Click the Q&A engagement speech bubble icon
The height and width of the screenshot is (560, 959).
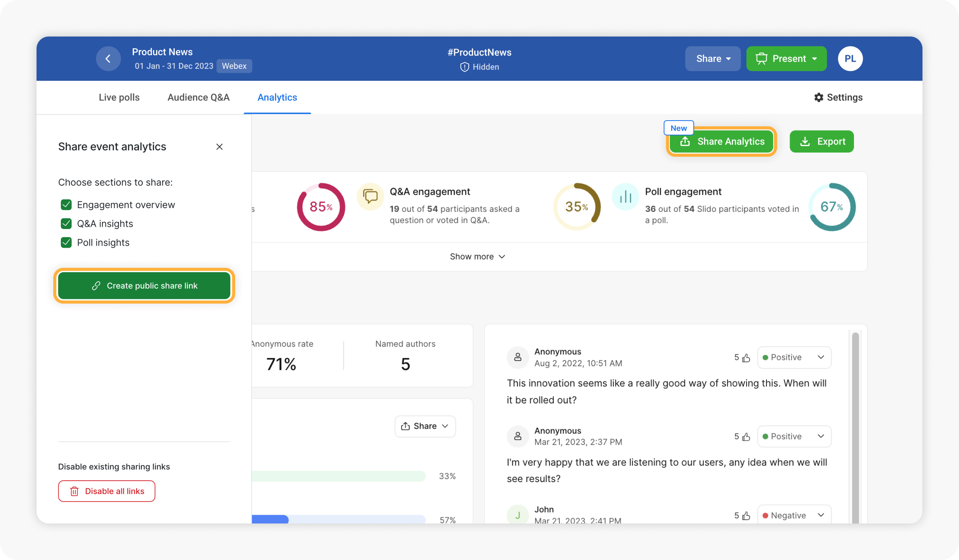[x=370, y=197]
